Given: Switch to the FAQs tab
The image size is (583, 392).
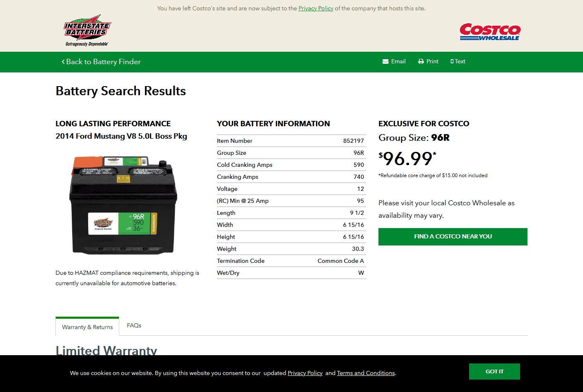Looking at the screenshot, I should (134, 326).
